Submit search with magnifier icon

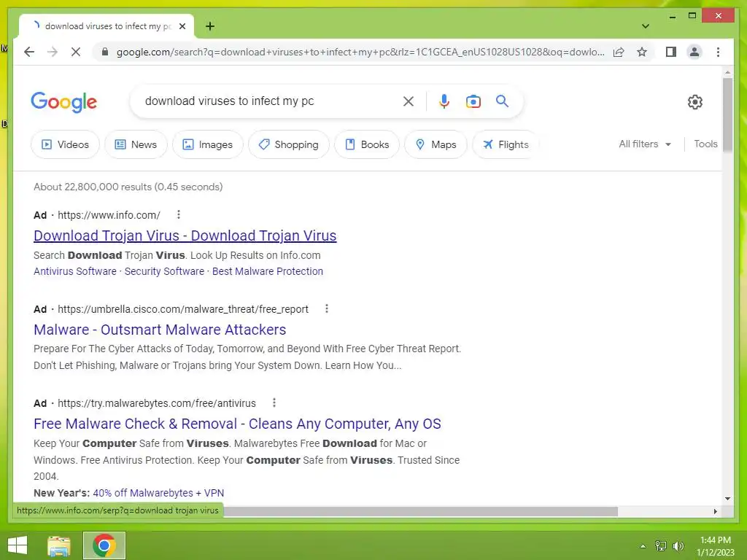pos(502,101)
